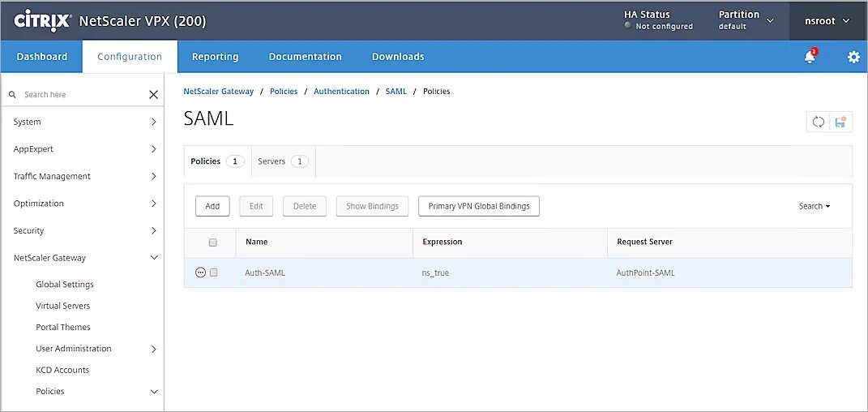Click the Citrix logo
Screen dimensions: 868x412
tap(42, 21)
